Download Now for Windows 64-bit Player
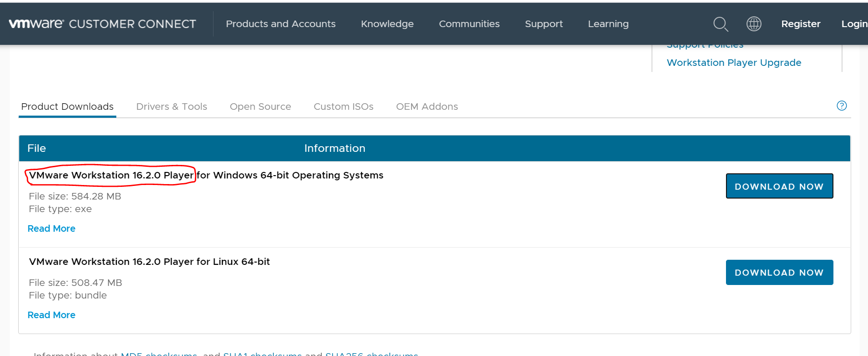The image size is (868, 356). 779,186
